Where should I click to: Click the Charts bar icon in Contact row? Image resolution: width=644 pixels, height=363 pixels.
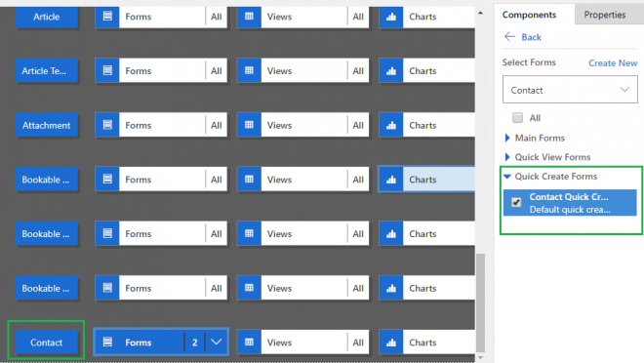(391, 343)
